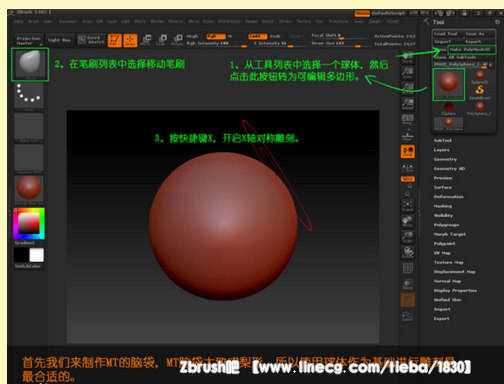Expand the SubTool subpalette
504x384 pixels.
(443, 140)
